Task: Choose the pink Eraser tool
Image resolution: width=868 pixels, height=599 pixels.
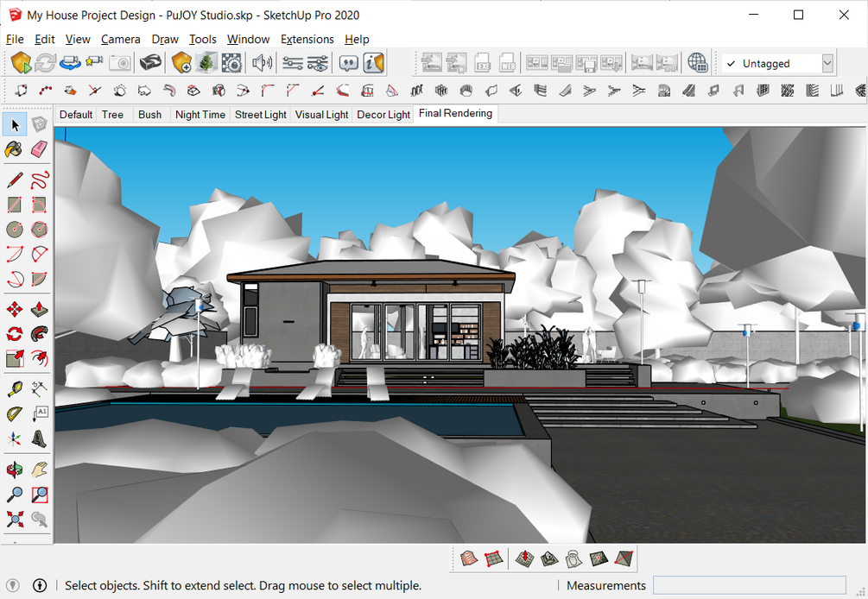Action: [x=40, y=149]
